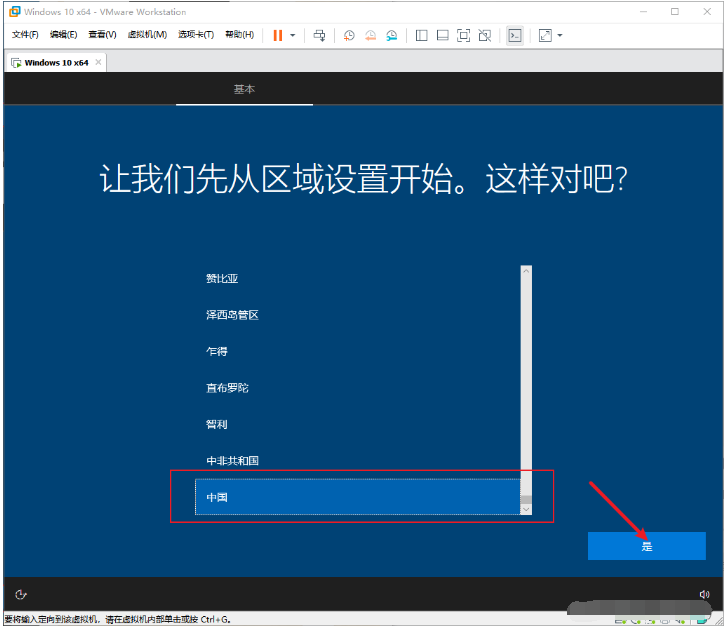
Task: Expand the power options dropdown arrow
Action: coord(293,35)
